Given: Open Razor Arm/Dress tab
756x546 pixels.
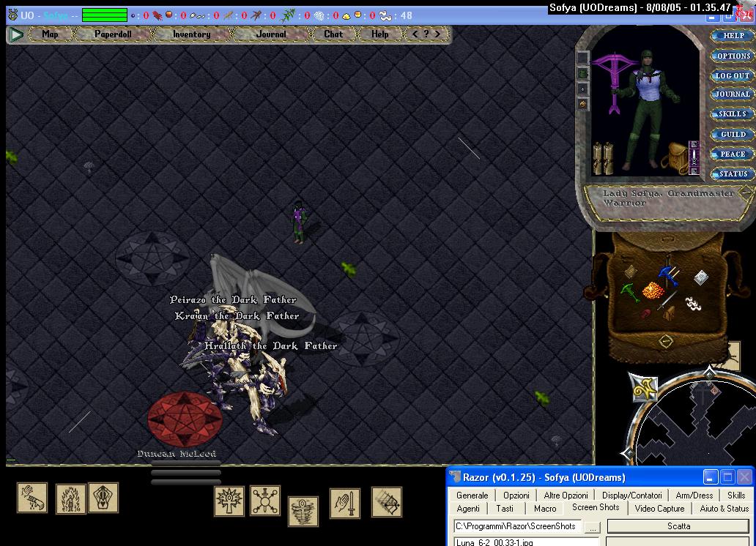Looking at the screenshot, I should pos(694,495).
